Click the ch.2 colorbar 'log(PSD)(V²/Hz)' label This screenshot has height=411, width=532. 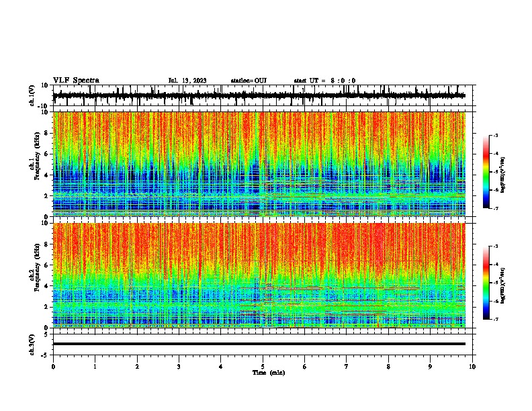[503, 285]
